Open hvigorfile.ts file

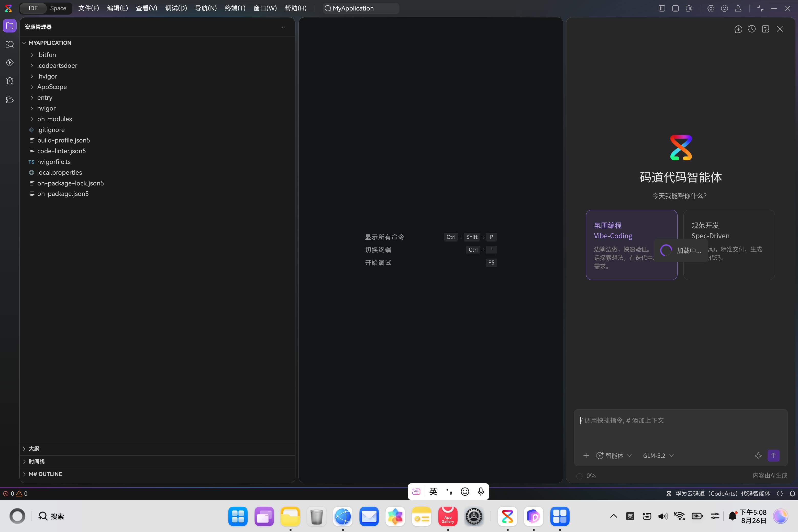(x=158, y=162)
